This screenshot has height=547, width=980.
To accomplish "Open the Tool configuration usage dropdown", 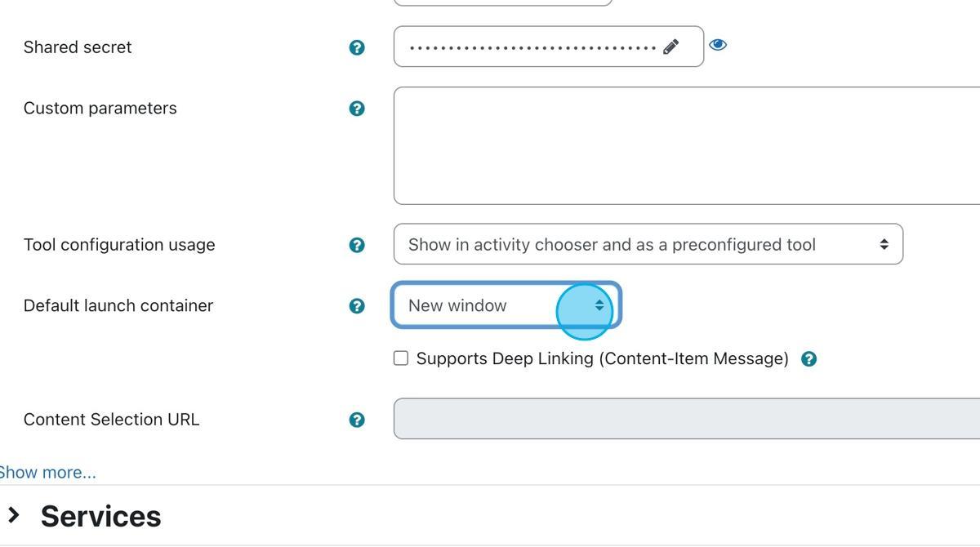I will [648, 244].
